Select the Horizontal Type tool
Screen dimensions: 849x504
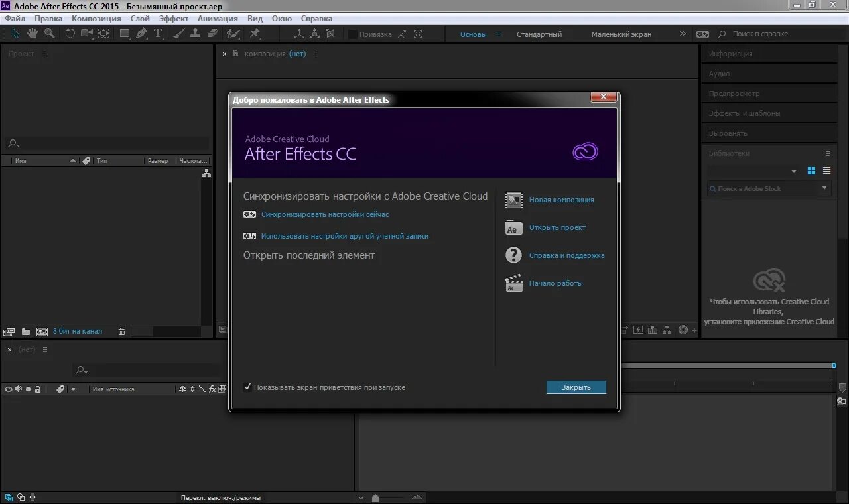[x=159, y=34]
